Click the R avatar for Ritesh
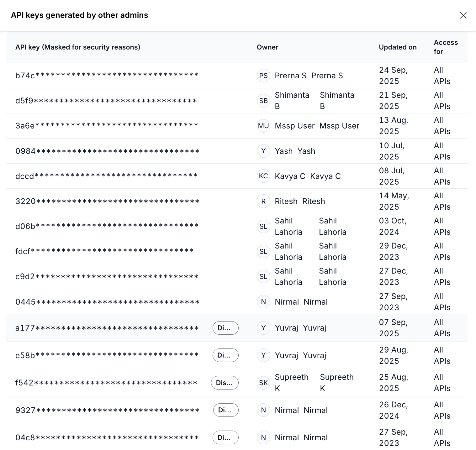The height and width of the screenshot is (450, 476). (263, 201)
